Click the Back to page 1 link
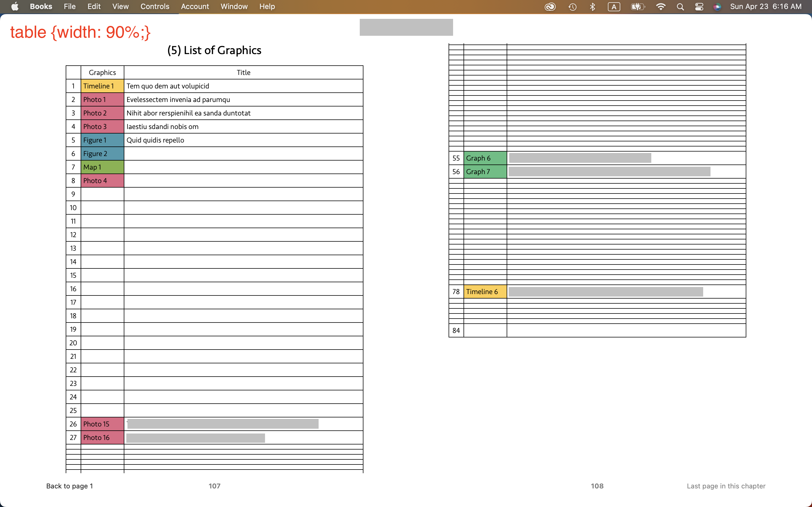 69,486
